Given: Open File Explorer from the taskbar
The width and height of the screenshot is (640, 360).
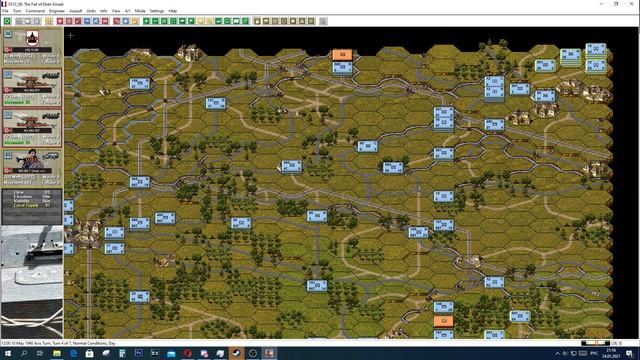Looking at the screenshot, I should (x=57, y=353).
